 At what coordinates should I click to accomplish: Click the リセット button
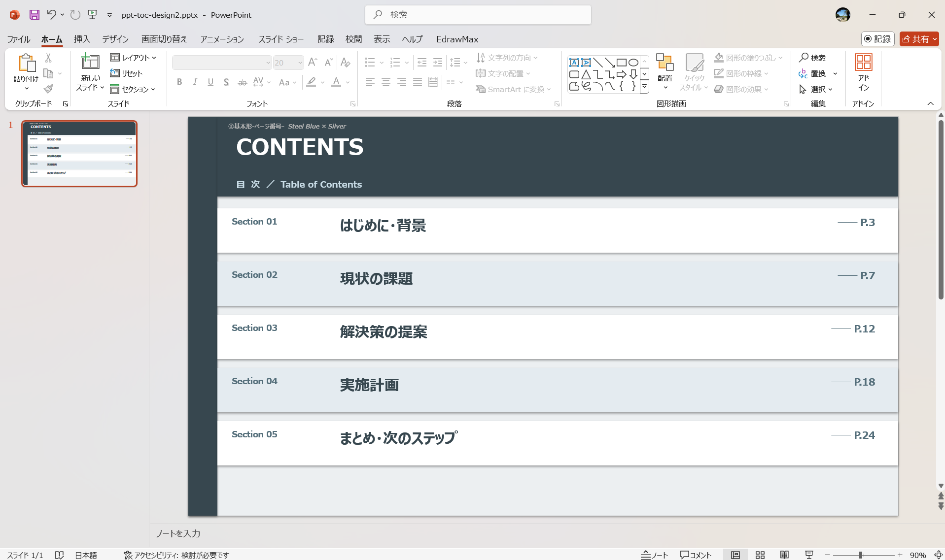[x=126, y=73]
